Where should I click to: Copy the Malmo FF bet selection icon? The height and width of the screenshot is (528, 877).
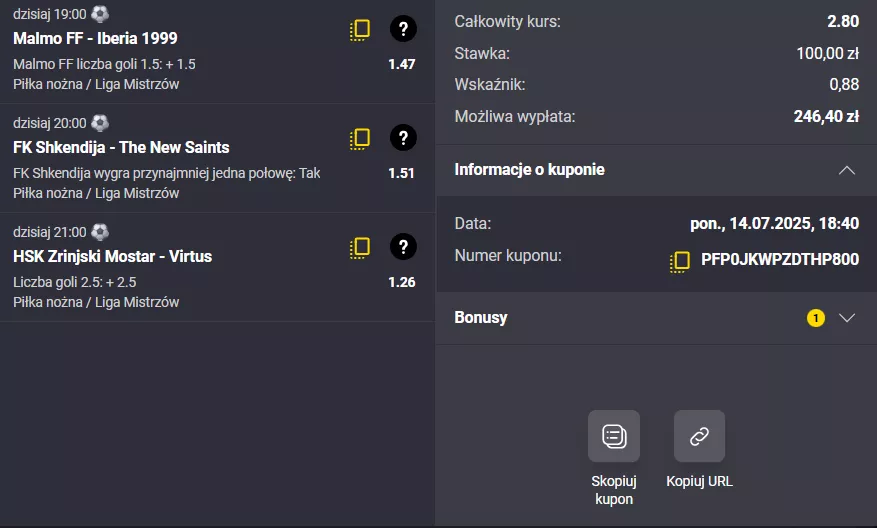[x=360, y=30]
